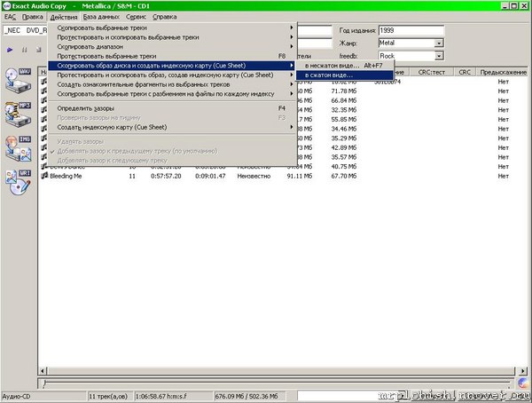532x403 pixels.
Task: Click compressed size 71.78 Мб
Action: point(344,91)
